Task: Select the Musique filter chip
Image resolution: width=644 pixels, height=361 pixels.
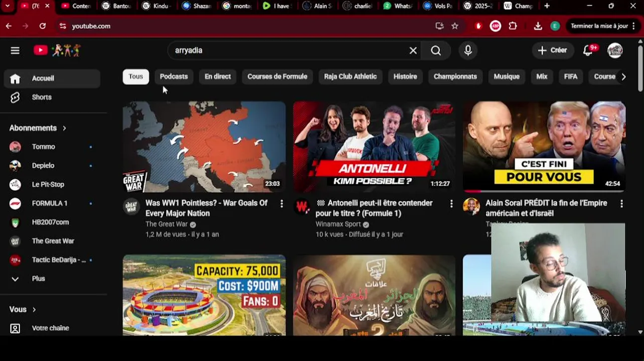Action: click(507, 77)
